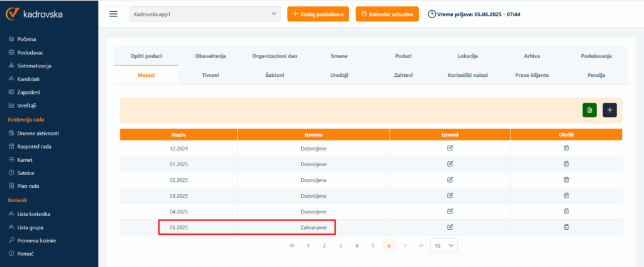Open Zaposleni in the sidebar

(28, 92)
